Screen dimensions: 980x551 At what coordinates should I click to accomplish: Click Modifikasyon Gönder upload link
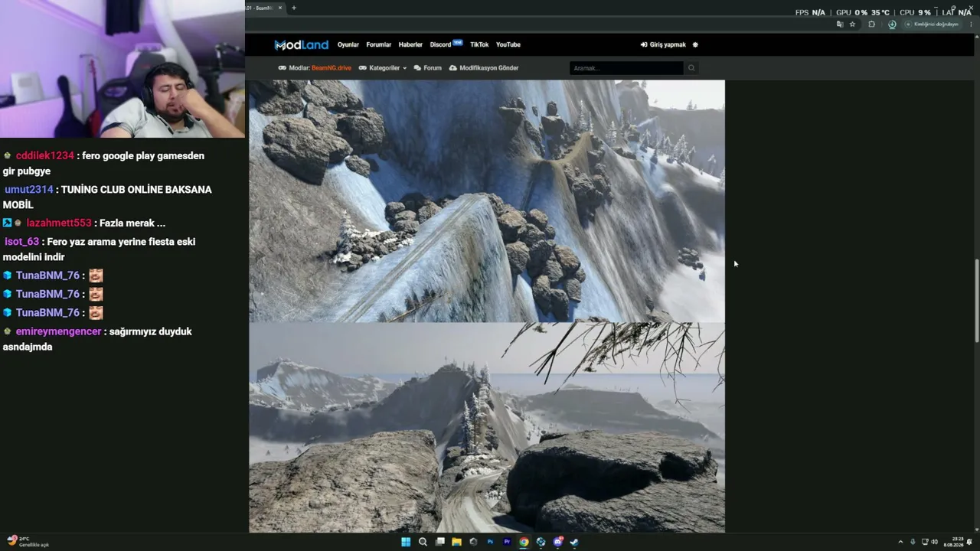pos(484,68)
